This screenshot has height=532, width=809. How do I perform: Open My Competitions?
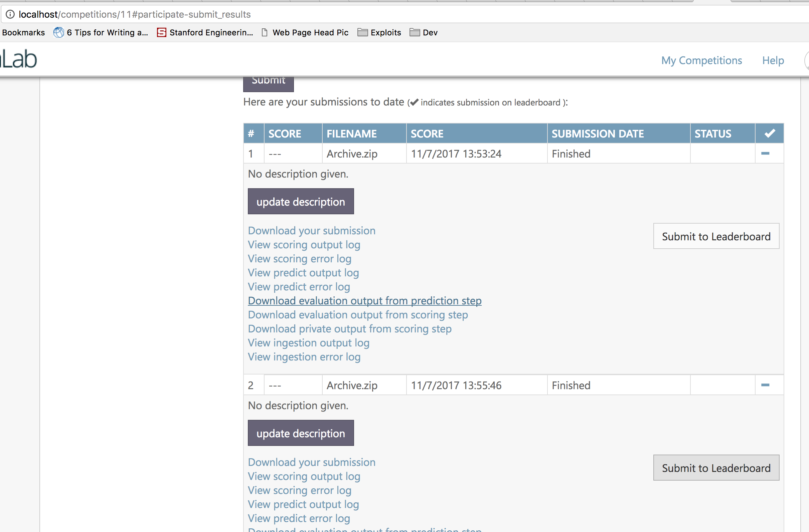coord(701,60)
